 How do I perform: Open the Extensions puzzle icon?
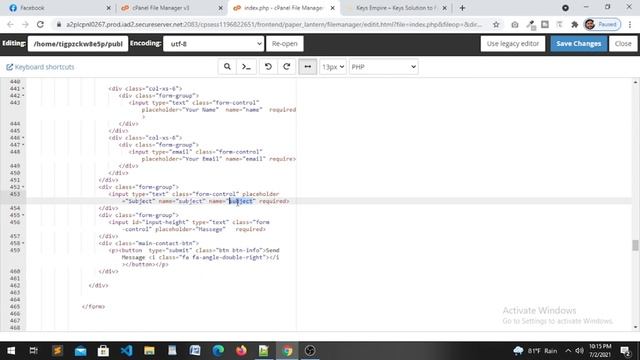[575, 24]
